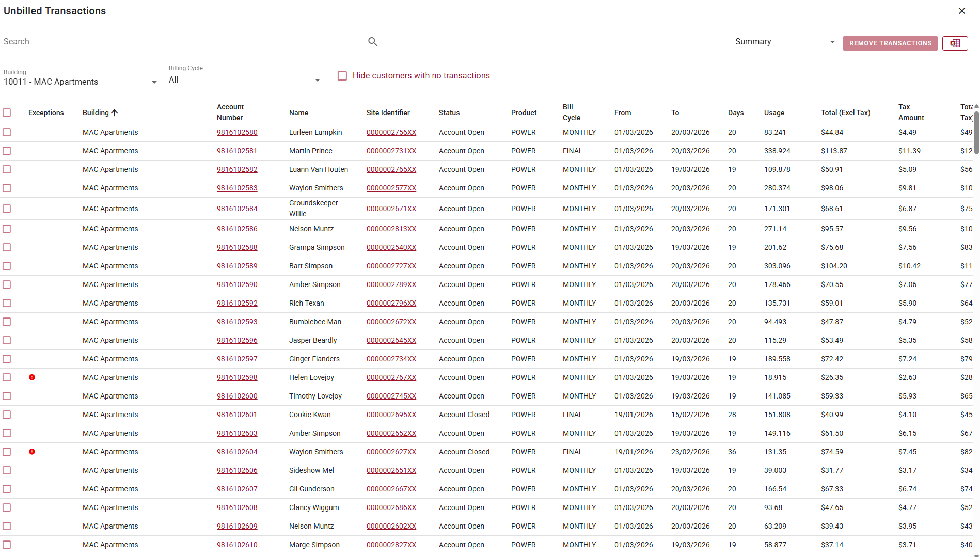Screen dimensions: 980x557
Task: Open site identifier 0000002686XX link
Action: point(391,507)
